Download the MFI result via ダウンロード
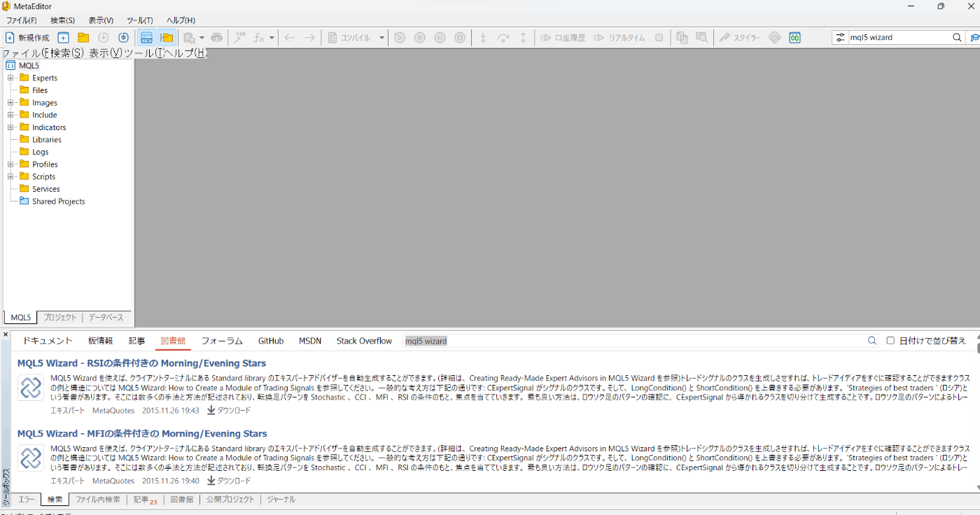Image resolution: width=980 pixels, height=515 pixels. (229, 481)
